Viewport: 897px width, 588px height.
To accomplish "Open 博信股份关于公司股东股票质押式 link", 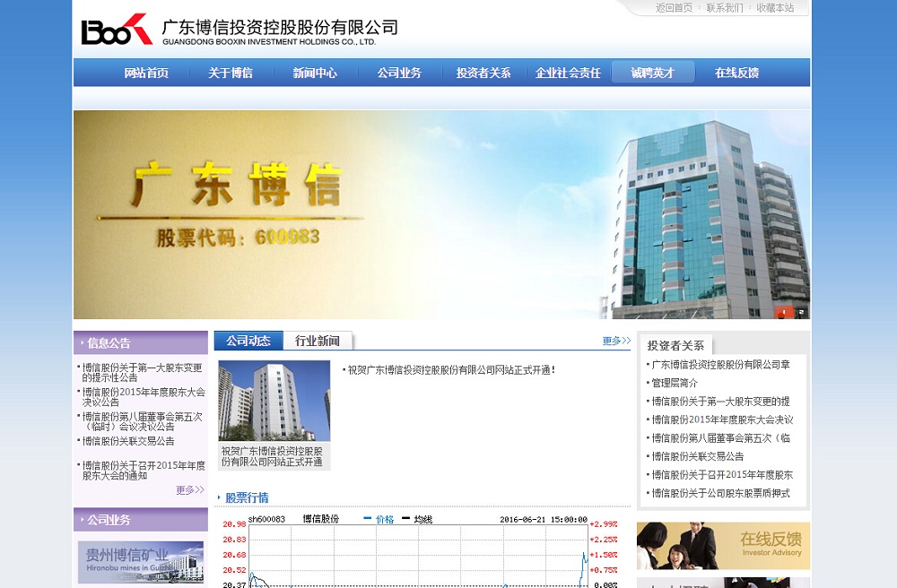I will point(720,493).
